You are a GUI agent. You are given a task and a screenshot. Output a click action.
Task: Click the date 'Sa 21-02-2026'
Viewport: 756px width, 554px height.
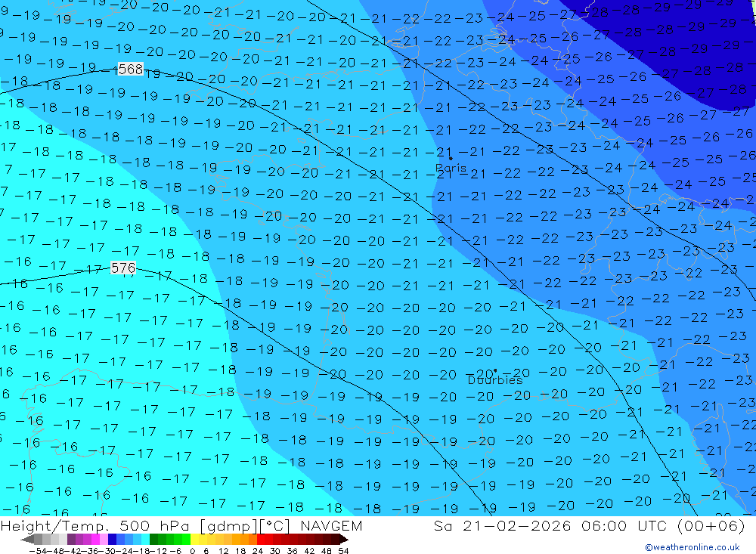click(502, 525)
